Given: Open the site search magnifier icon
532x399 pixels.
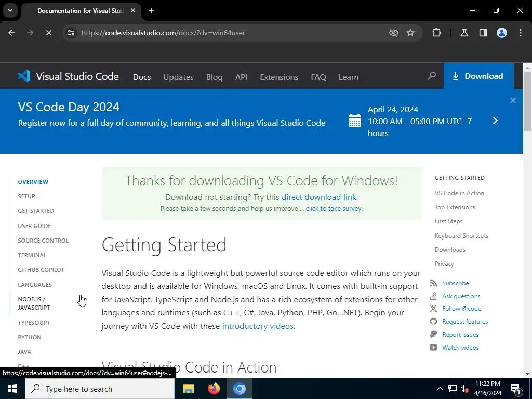Looking at the screenshot, I should point(432,76).
